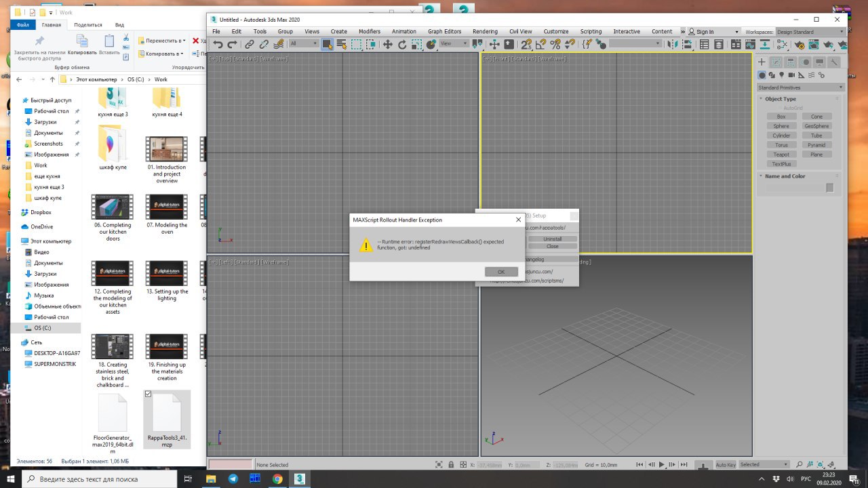868x488 pixels.
Task: Switch to the Utilities command panel tab
Action: 834,62
